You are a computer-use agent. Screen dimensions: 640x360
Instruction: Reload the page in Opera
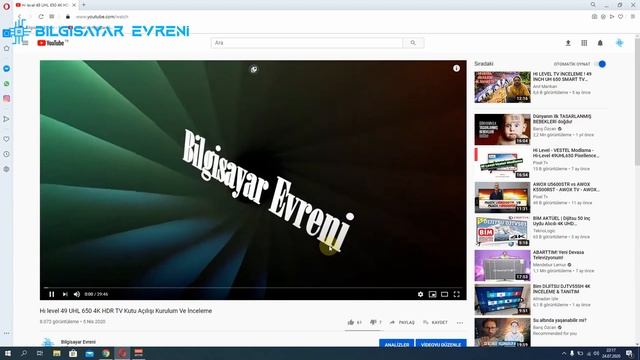click(41, 17)
